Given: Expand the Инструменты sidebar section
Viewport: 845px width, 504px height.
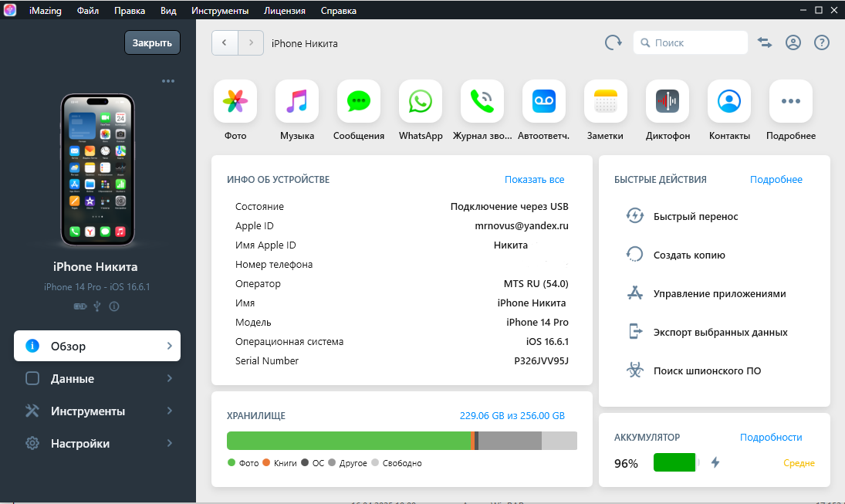Looking at the screenshot, I should click(97, 411).
